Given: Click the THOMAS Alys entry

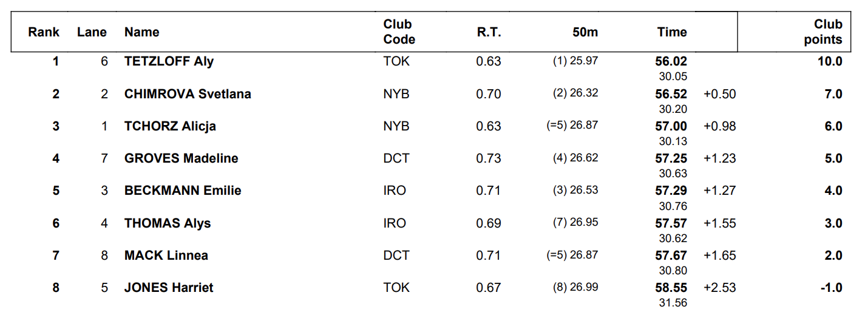Looking at the screenshot, I should pyautogui.click(x=168, y=223).
